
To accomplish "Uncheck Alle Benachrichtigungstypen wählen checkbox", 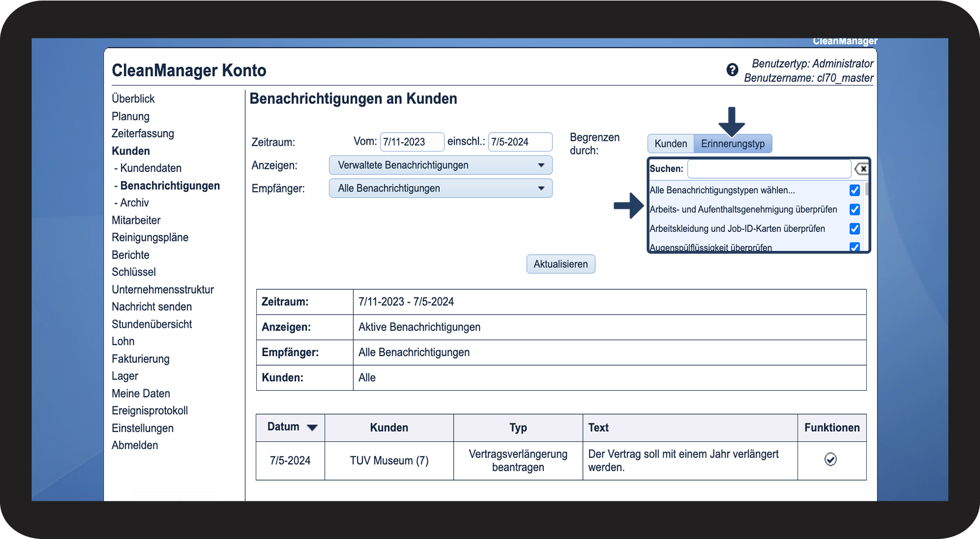I will click(855, 190).
